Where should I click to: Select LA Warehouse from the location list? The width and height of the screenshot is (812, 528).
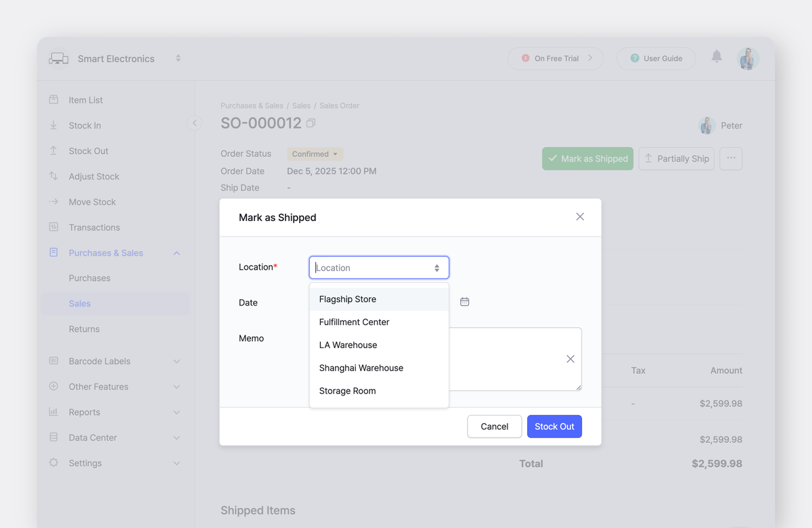click(x=348, y=345)
